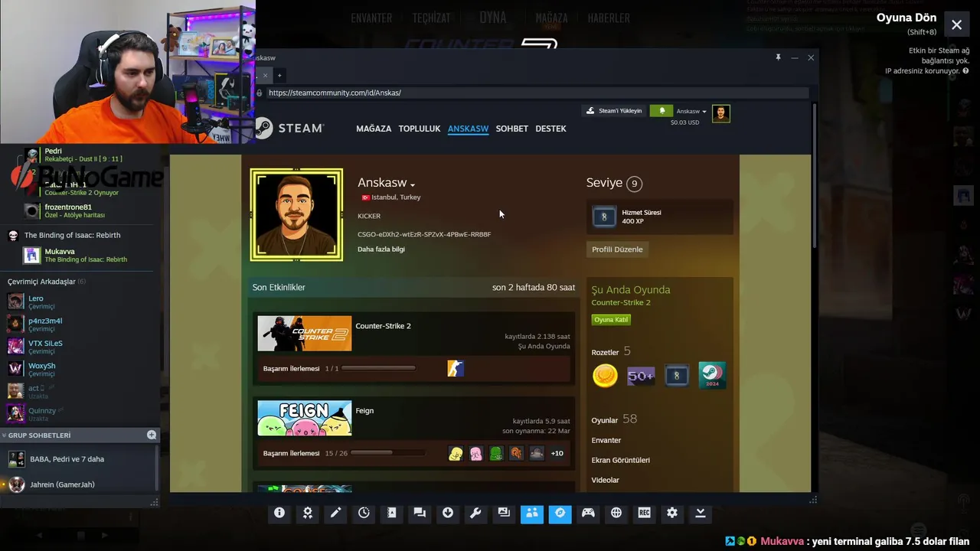Click the yellow Feign achievement icon
The width and height of the screenshot is (980, 551).
tap(456, 454)
